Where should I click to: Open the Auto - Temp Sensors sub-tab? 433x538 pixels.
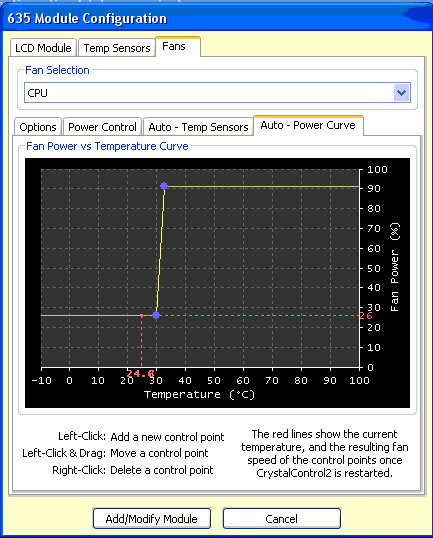point(198,127)
